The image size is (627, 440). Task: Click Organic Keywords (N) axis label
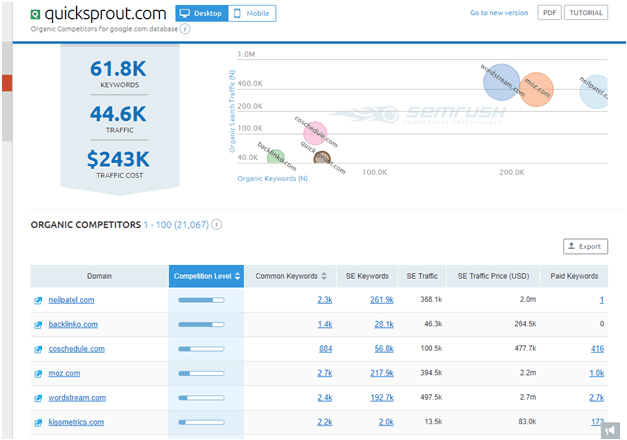[x=272, y=178]
